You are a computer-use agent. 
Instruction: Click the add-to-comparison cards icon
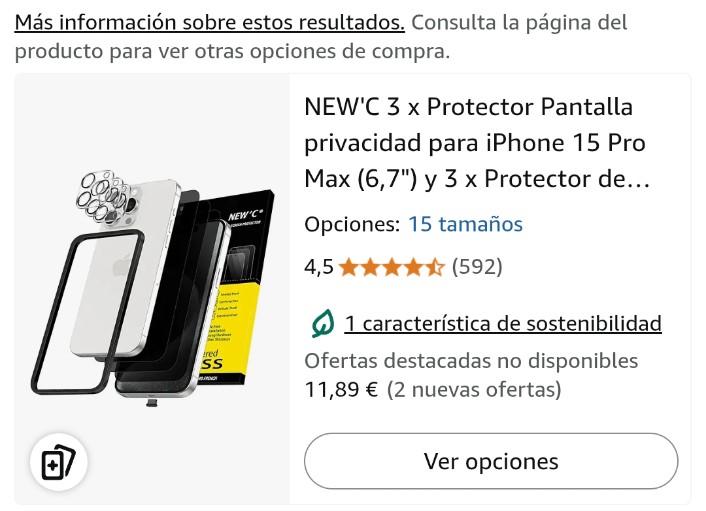(59, 461)
